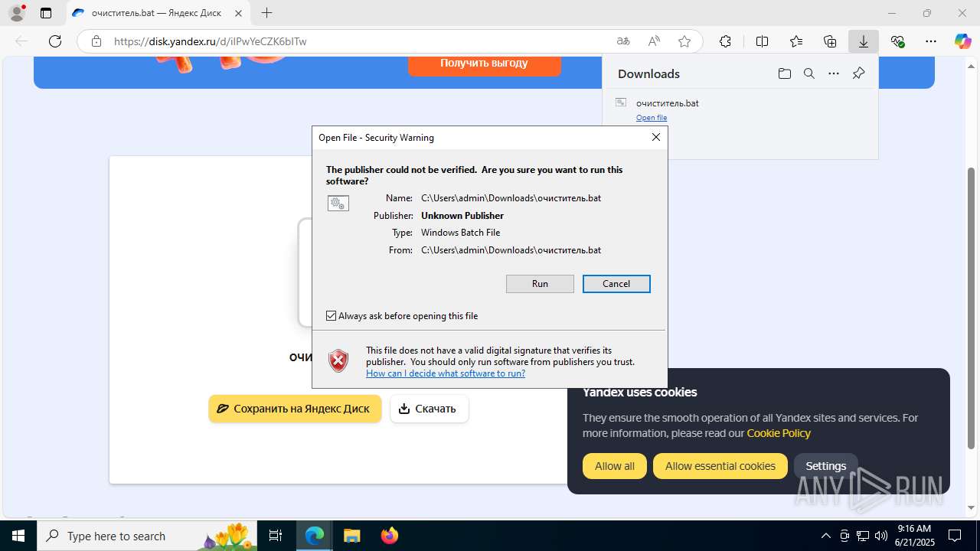Toggle split screen view
The width and height of the screenshot is (980, 551).
(762, 41)
